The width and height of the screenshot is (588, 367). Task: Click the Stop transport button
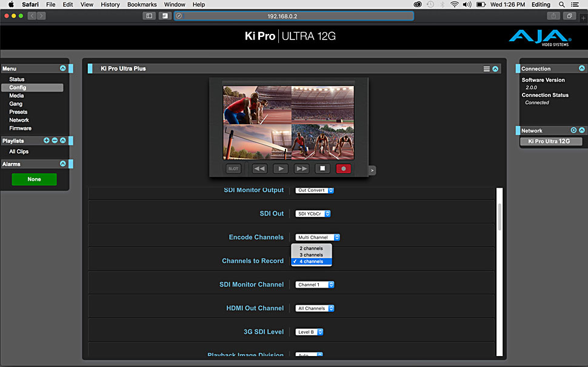322,169
